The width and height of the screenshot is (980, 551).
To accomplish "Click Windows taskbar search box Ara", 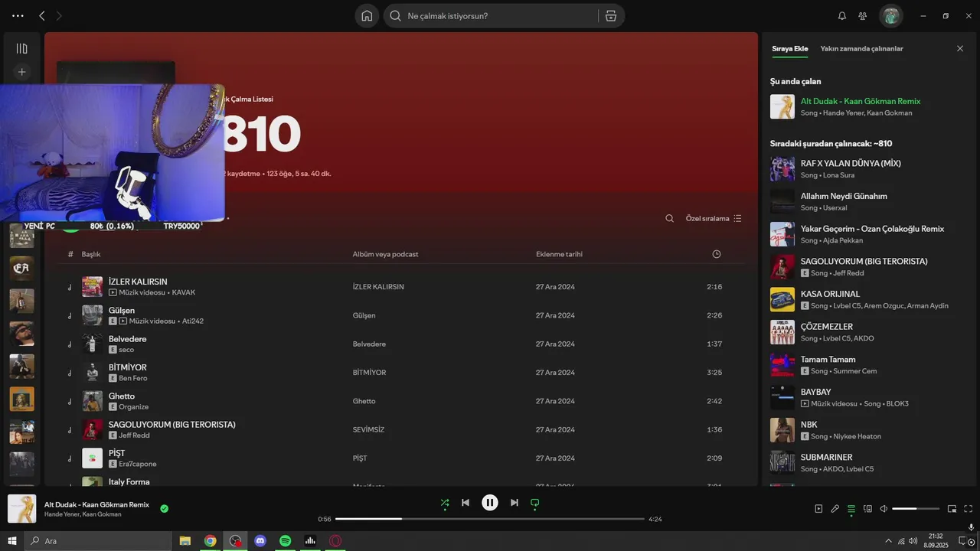I will (x=98, y=540).
